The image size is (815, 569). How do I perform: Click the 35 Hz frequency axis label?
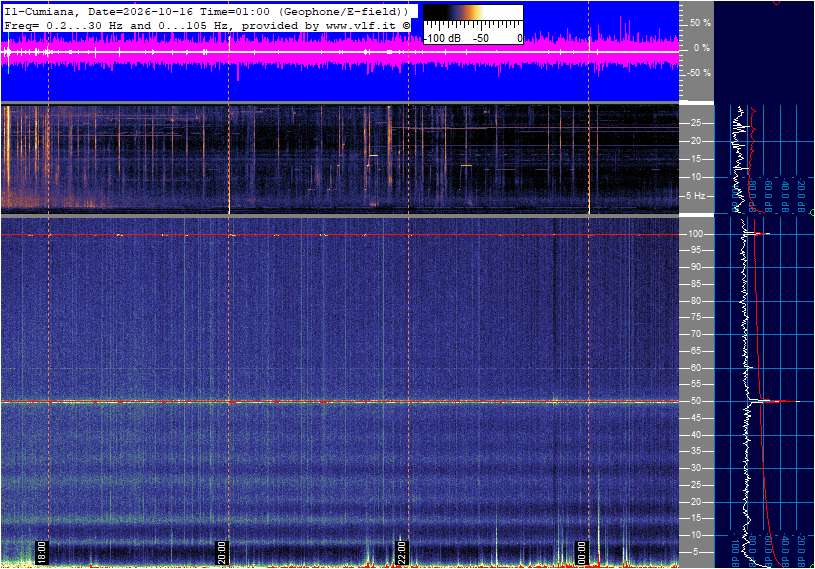point(695,452)
